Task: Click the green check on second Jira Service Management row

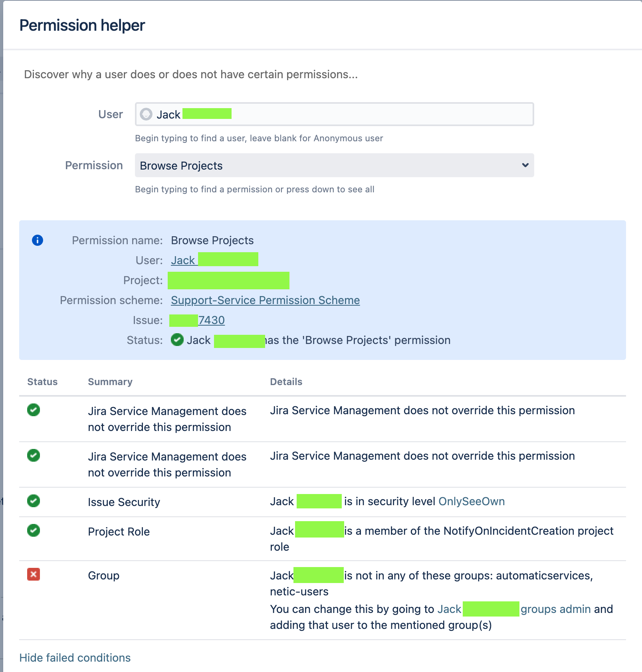Action: tap(34, 456)
